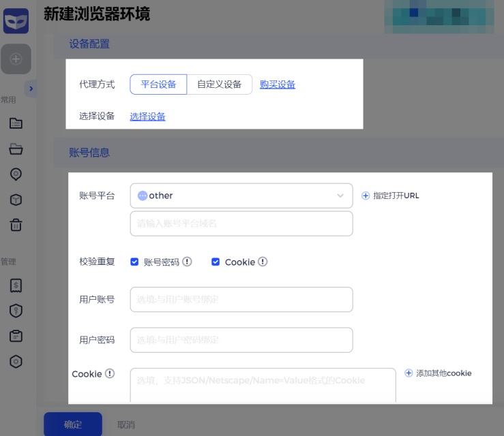This screenshot has width=504, height=436.
Task: Click the 取消 cancel button
Action: pos(125,424)
